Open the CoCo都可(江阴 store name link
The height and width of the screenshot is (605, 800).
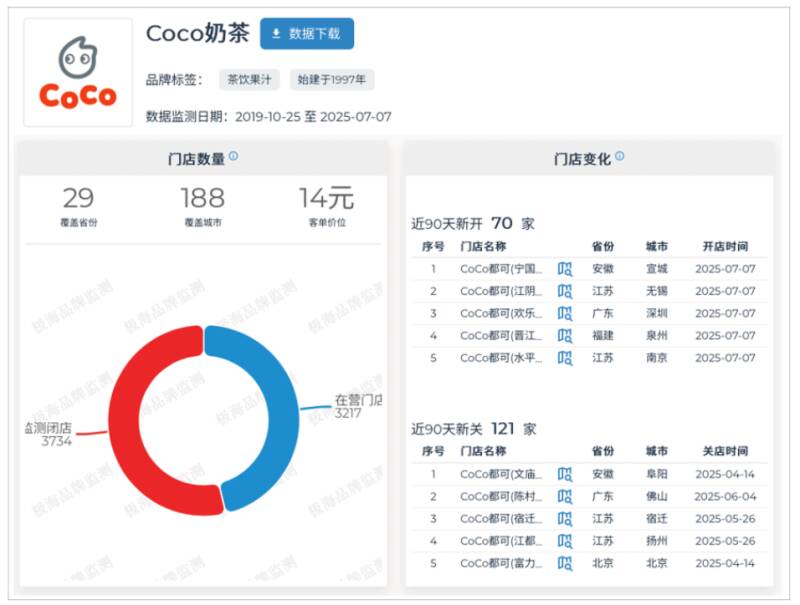(x=501, y=291)
